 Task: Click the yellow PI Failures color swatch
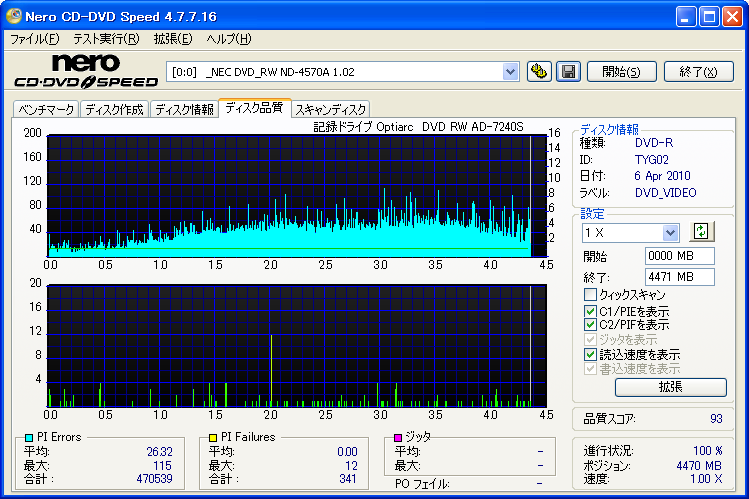click(x=213, y=437)
